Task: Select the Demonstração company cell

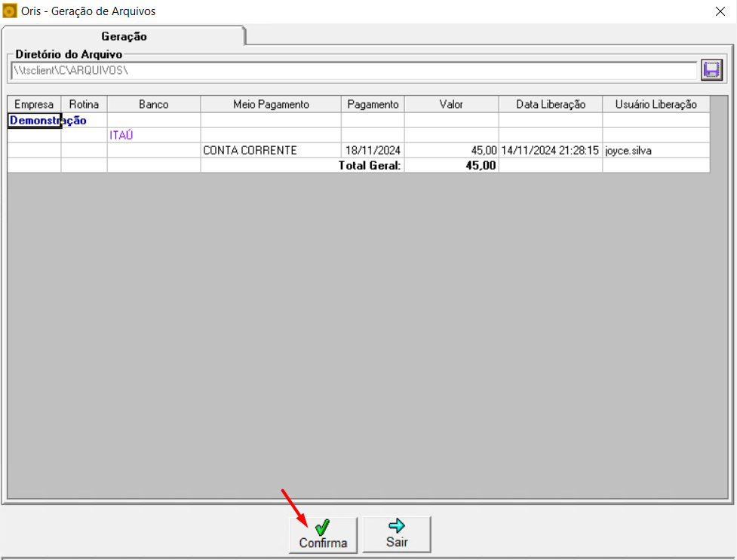Action: [x=34, y=121]
